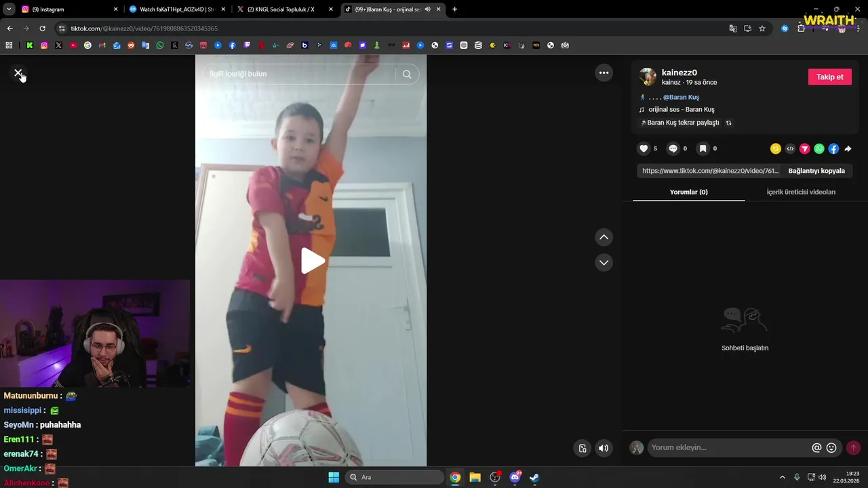Open the apps grid on bookmarks bar

[x=9, y=45]
